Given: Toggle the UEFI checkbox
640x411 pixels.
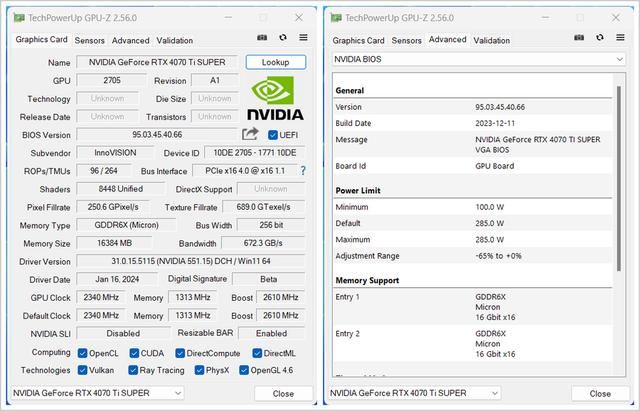Looking at the screenshot, I should pyautogui.click(x=273, y=135).
